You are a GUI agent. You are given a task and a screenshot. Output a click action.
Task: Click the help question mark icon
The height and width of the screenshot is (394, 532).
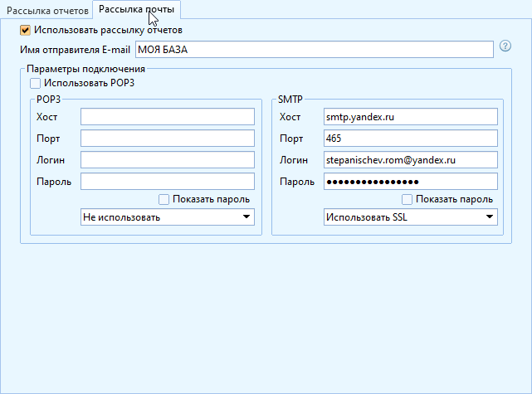505,46
